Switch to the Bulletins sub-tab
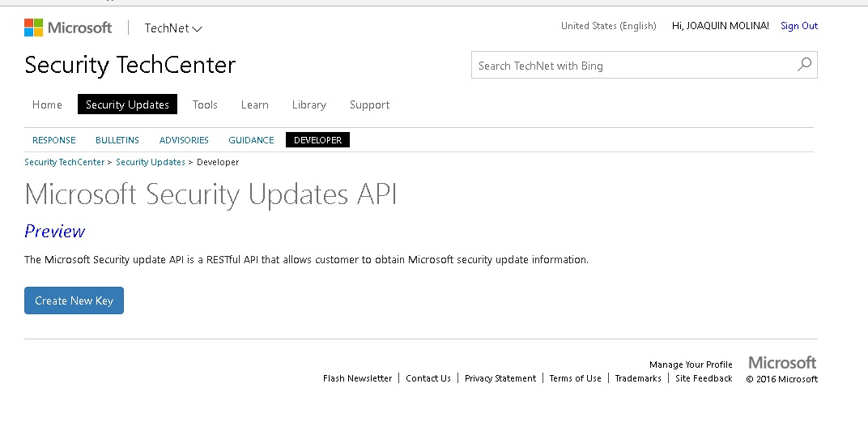Viewport: 868px width, 422px height. pyautogui.click(x=117, y=140)
